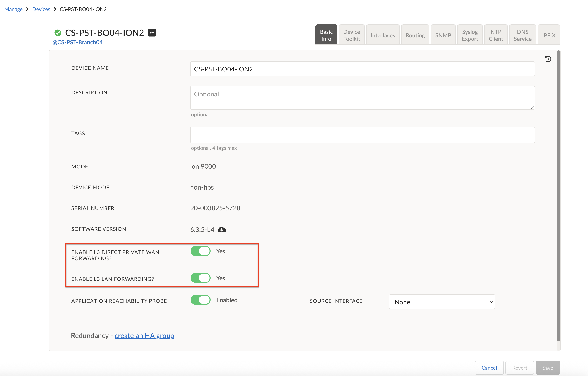This screenshot has width=588, height=376.
Task: Click the breadcrumb chevron after Manage
Action: click(27, 9)
